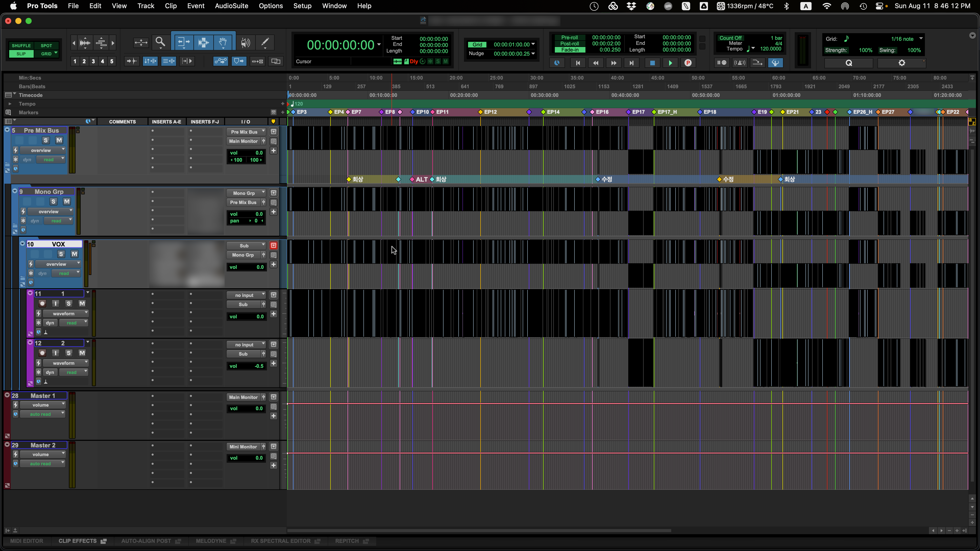The width and height of the screenshot is (980, 551).
Task: Click Go to End transport button
Action: pos(632,63)
